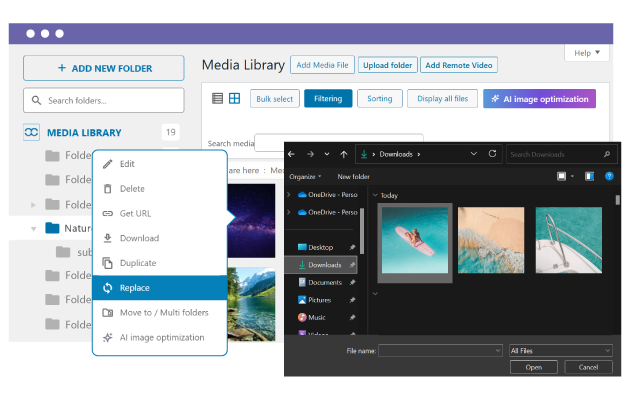Collapse the Today group chevron
Viewport: 630px width, 400px height.
375,196
